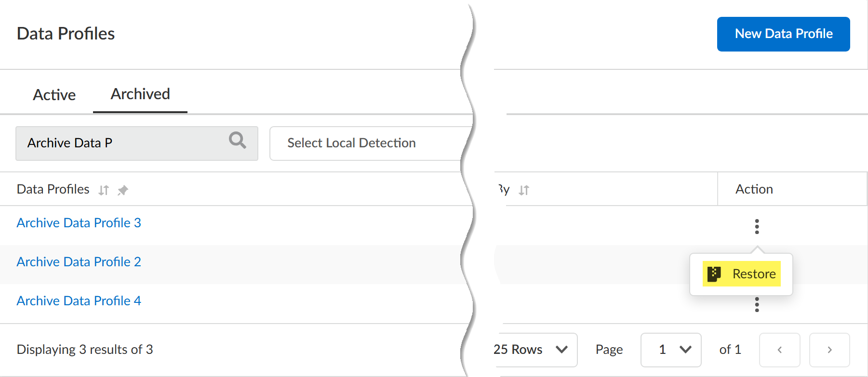Focus the Archive Data P search field
Viewport: 868px width, 377px height.
(x=120, y=143)
